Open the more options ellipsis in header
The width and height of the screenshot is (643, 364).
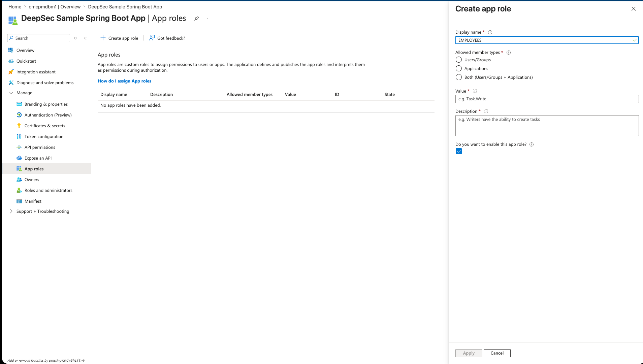pos(207,18)
